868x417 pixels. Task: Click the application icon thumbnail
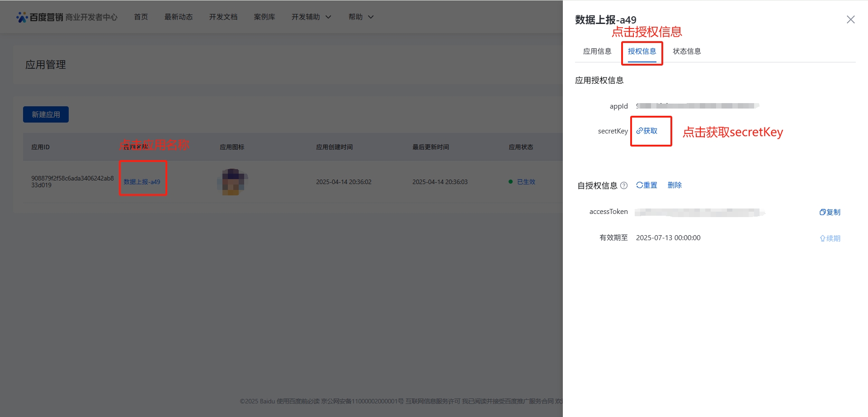[x=232, y=181]
